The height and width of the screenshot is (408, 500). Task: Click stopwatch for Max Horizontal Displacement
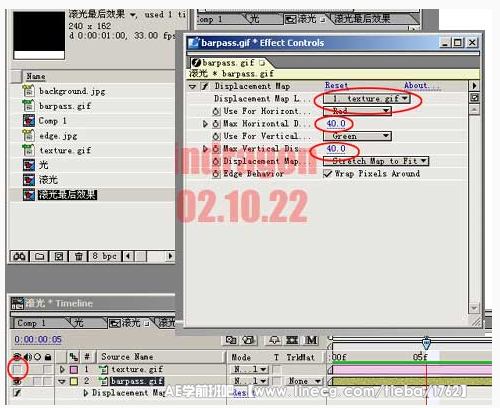(x=216, y=124)
